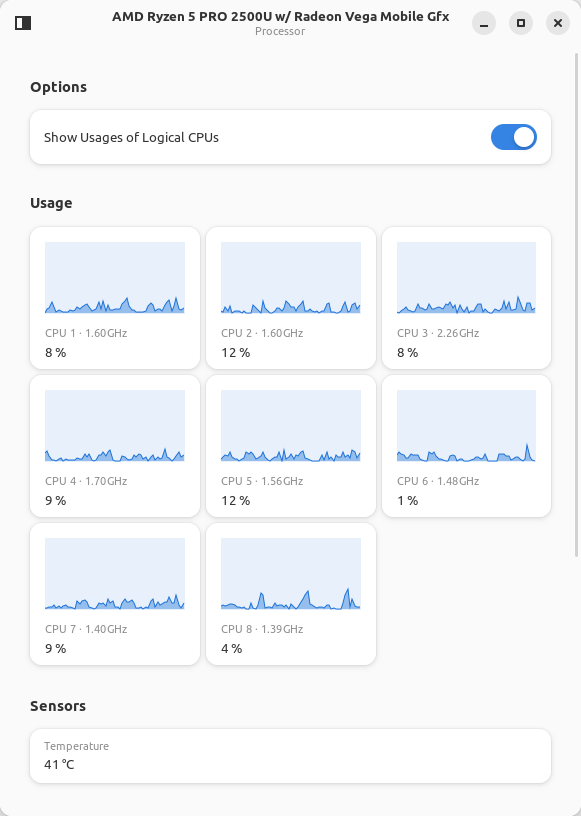The height and width of the screenshot is (816, 581).
Task: Select the CPU 5 usage graph
Action: [x=291, y=426]
